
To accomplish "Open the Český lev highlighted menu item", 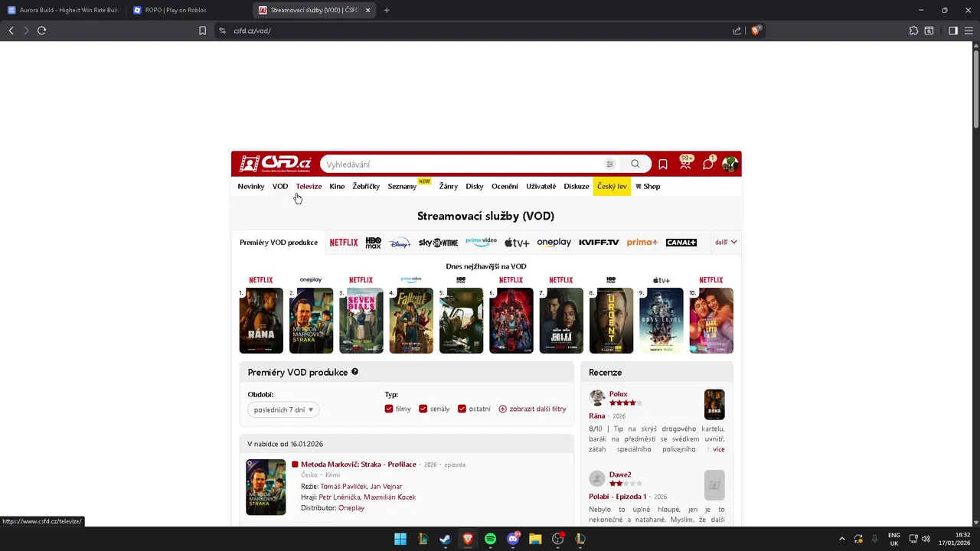I will pyautogui.click(x=612, y=186).
